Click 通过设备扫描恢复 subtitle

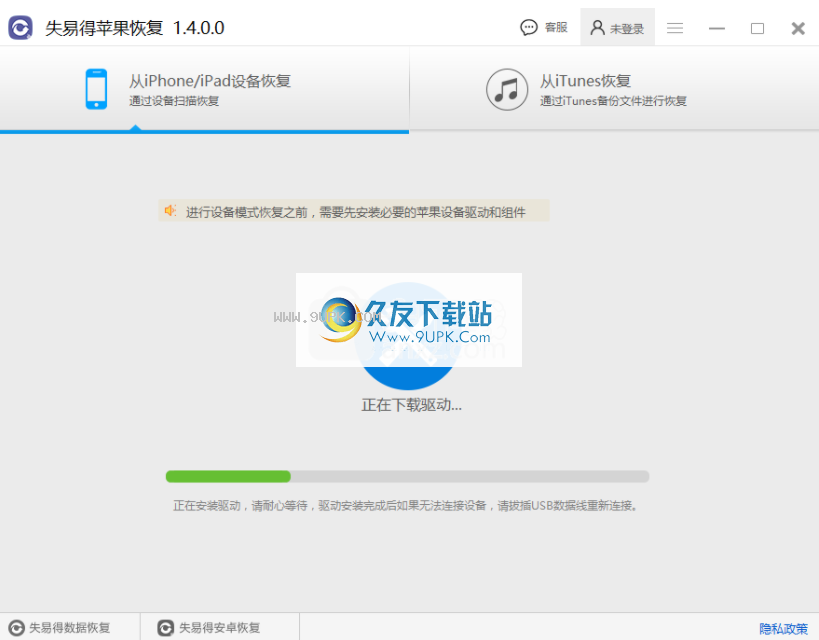174,101
